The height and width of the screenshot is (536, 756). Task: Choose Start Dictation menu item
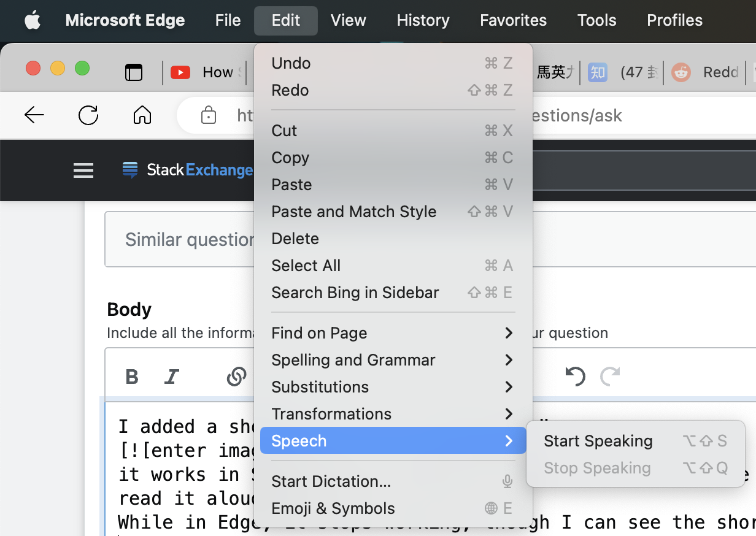pyautogui.click(x=393, y=481)
